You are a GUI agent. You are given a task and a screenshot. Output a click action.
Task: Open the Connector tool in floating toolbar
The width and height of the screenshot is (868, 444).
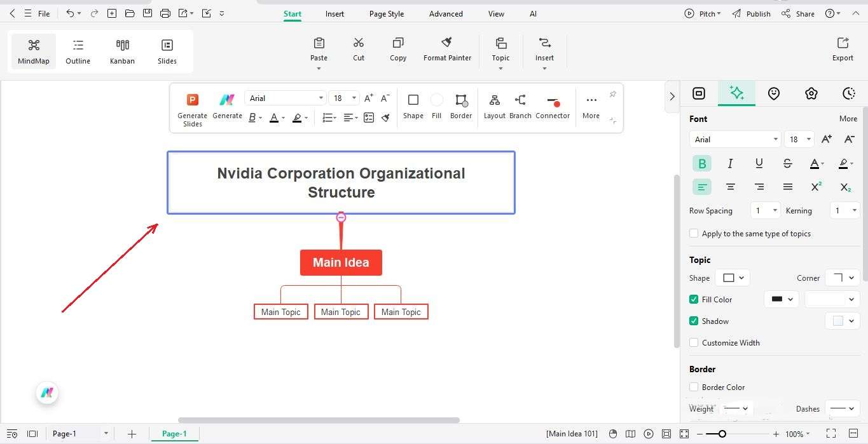tap(553, 105)
